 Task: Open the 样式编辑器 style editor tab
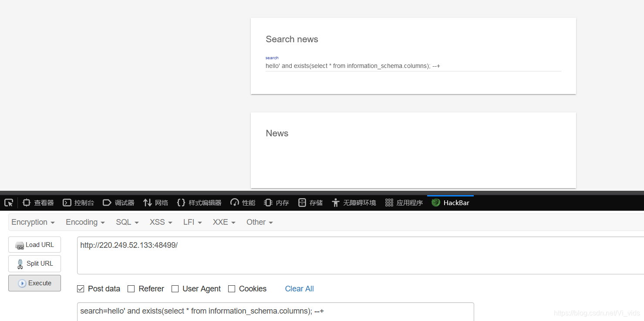point(199,203)
